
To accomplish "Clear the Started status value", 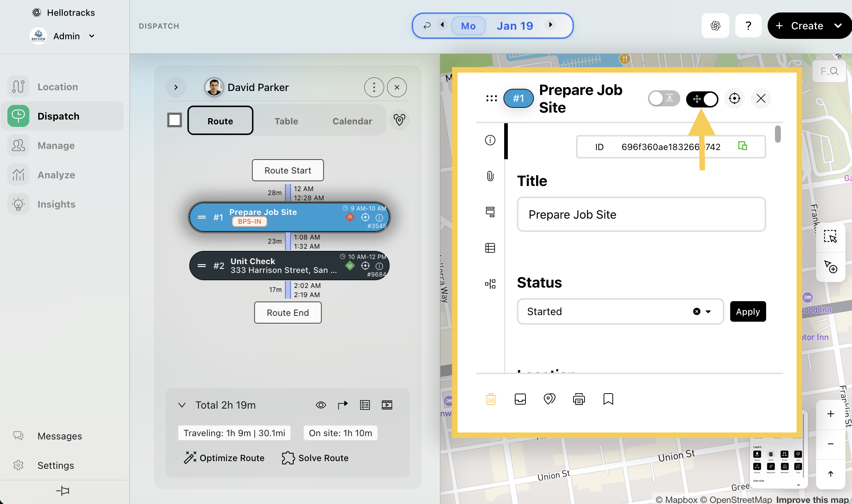I will 696,311.
